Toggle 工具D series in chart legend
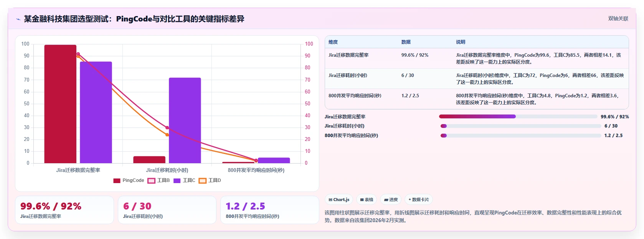Screen dimensions: 644x239 click(x=210, y=180)
